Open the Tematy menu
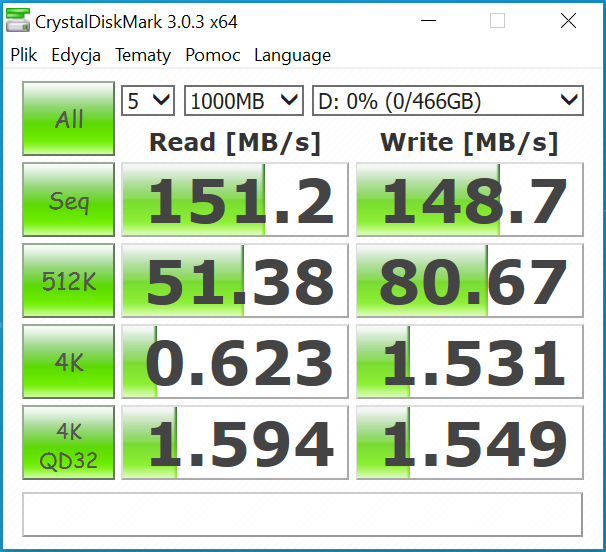Screen dimensions: 606x552 pos(143,55)
